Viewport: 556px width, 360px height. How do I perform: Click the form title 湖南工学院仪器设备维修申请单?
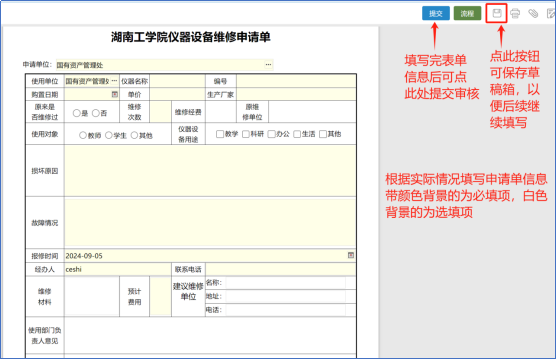pos(191,37)
